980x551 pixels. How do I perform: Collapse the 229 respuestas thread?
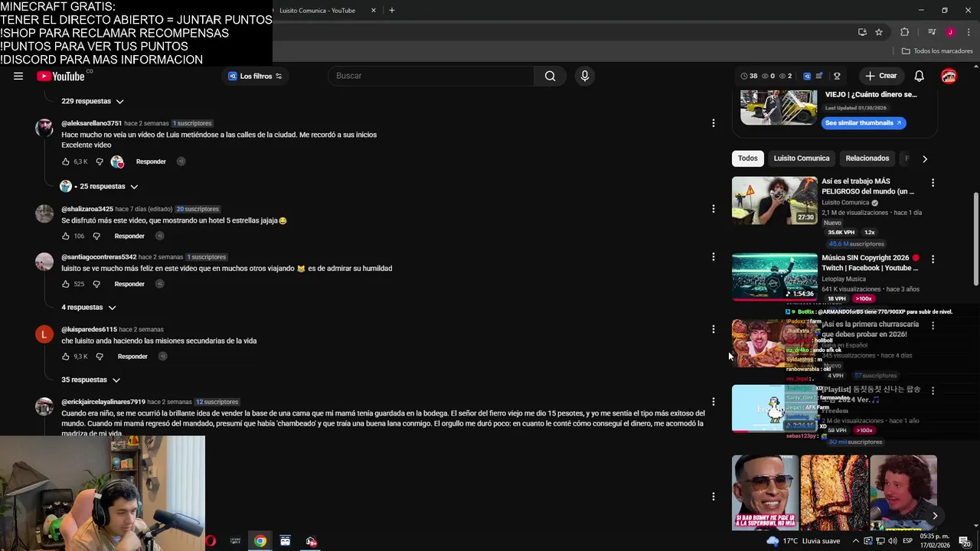pos(93,101)
